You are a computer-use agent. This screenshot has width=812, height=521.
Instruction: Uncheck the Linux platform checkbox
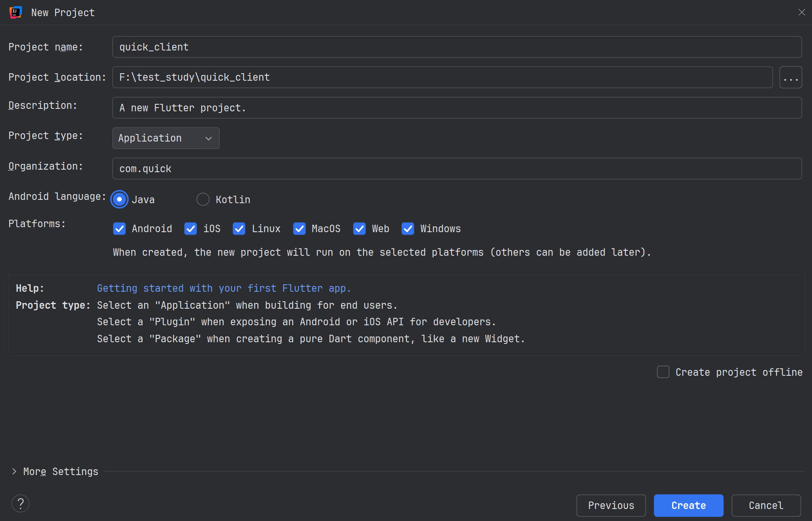pyautogui.click(x=239, y=228)
